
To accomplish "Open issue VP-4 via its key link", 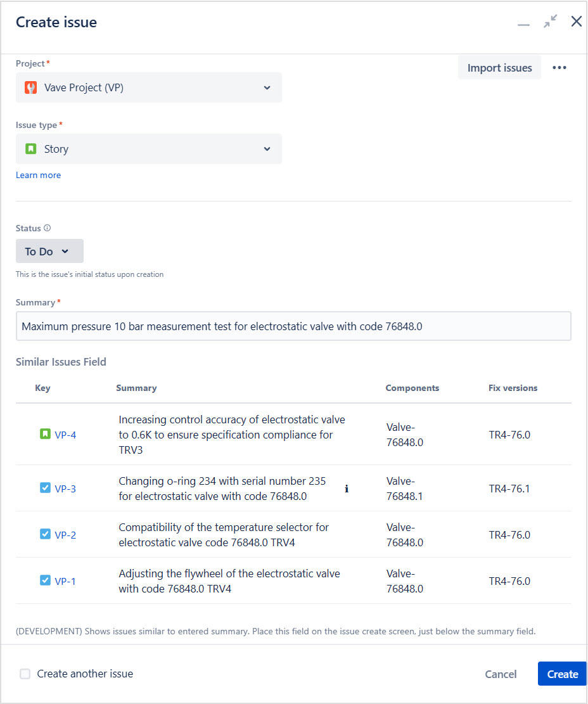I will 64,435.
